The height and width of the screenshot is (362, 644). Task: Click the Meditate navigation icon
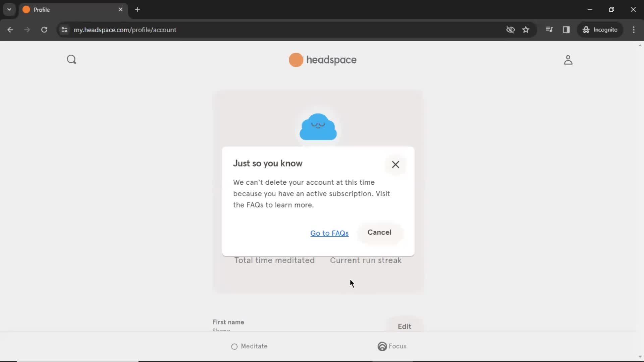pos(234,346)
